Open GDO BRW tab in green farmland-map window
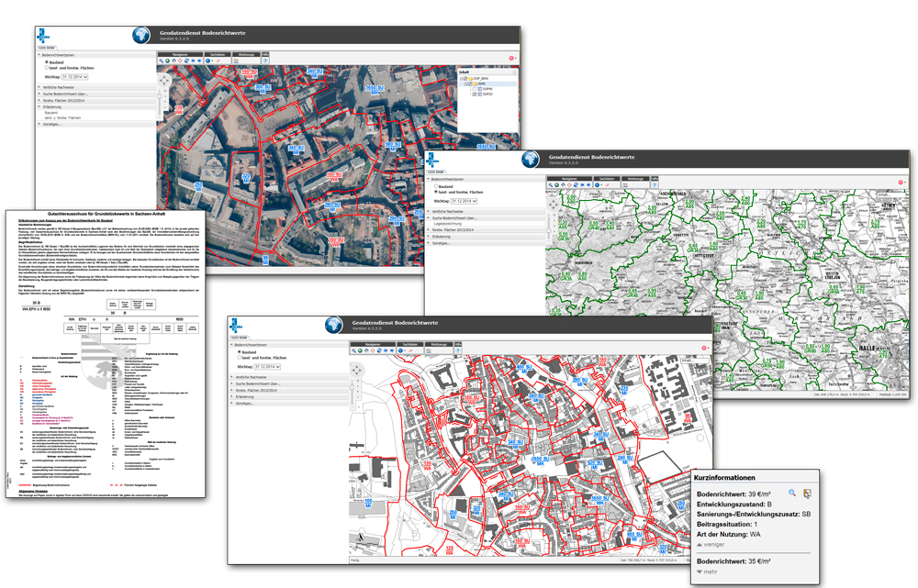The height and width of the screenshot is (588, 918). [x=436, y=172]
